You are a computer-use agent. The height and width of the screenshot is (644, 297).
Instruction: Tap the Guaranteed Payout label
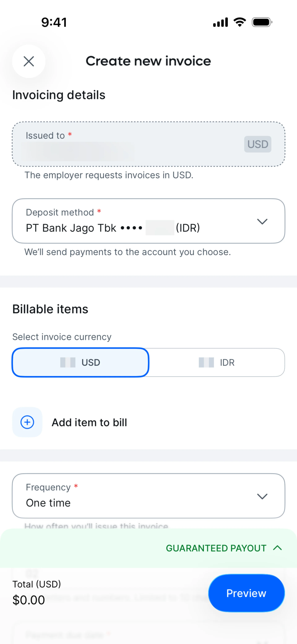[x=216, y=548]
